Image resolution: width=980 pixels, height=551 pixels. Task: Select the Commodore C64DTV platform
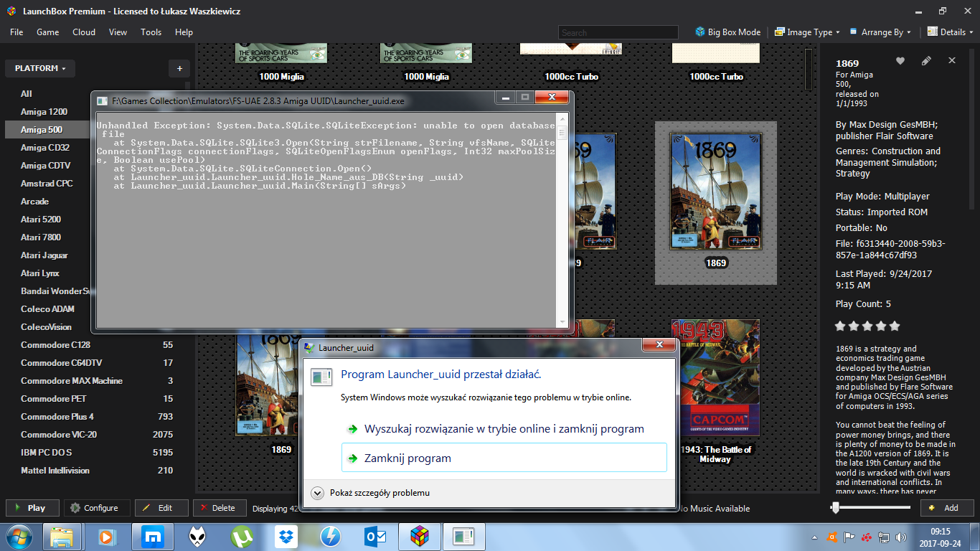[96, 363]
